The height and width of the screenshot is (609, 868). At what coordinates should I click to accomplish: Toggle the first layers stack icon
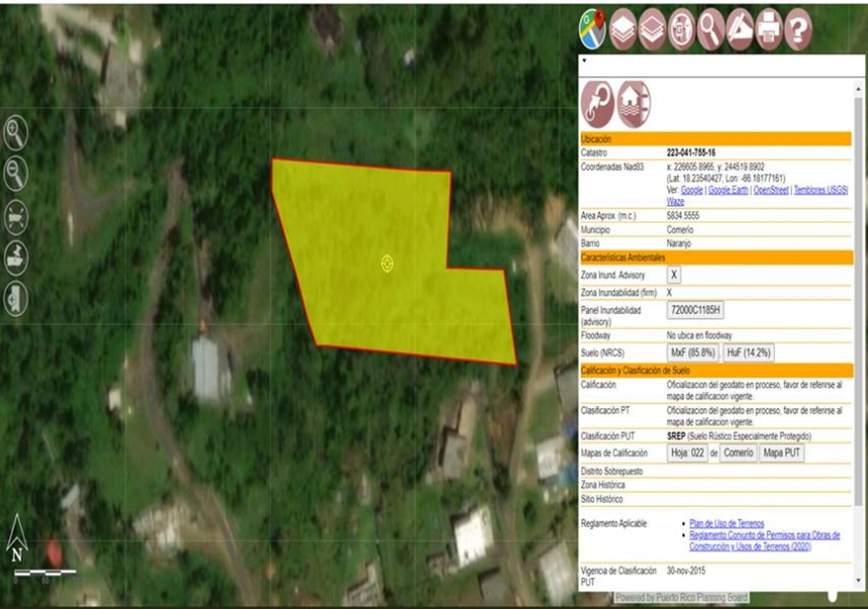point(623,30)
